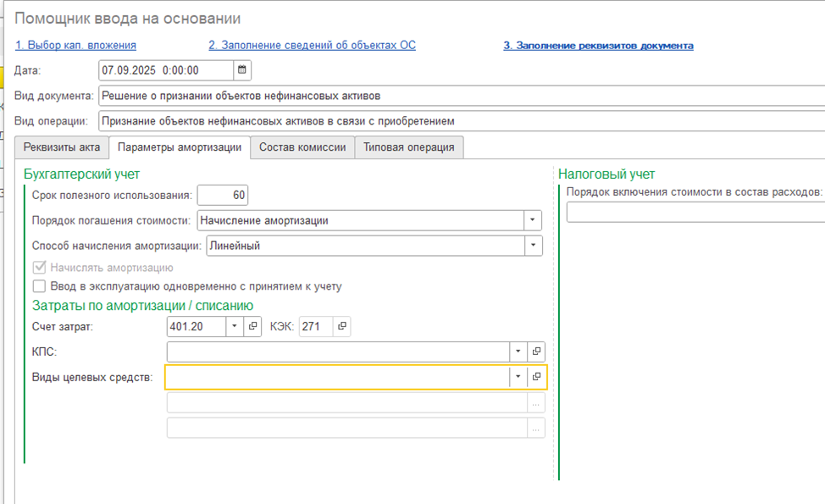Go to step 3. Заполнение реквизитов документа
Screen dimensions: 825x504
coord(598,46)
